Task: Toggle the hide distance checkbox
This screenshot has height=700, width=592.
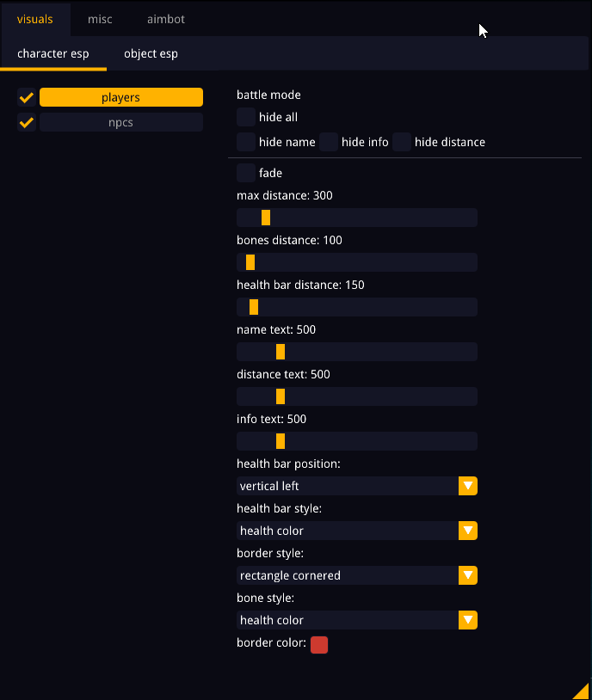Action: [x=402, y=142]
